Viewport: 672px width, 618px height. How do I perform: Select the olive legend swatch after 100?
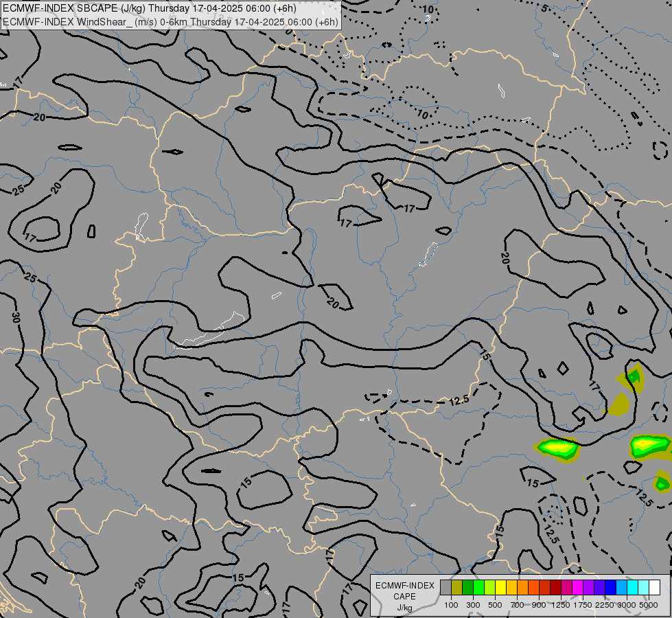click(457, 588)
